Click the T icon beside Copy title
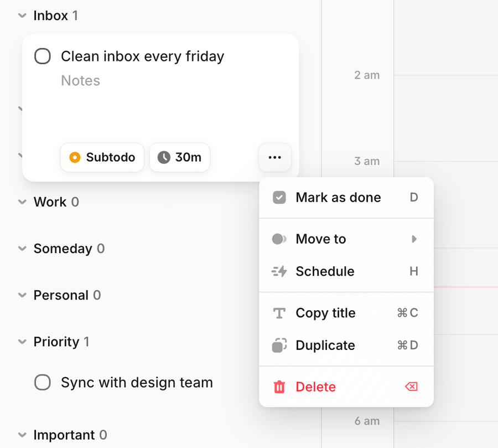Screen dimensions: 498x448 tap(279, 313)
